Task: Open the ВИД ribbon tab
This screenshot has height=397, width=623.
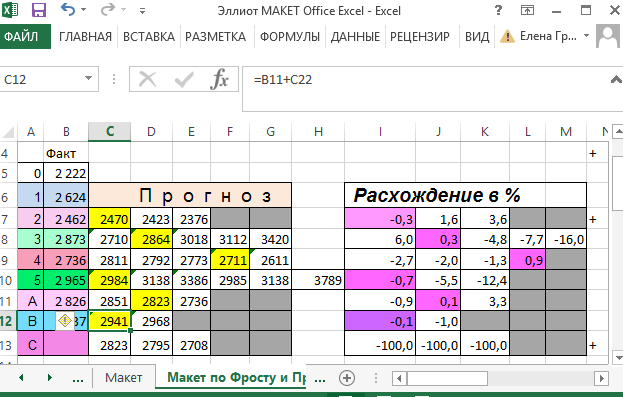Action: click(477, 37)
